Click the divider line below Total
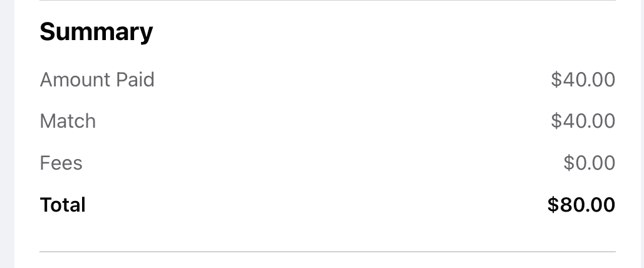Viewport: 644px width, 268px height. click(x=328, y=251)
